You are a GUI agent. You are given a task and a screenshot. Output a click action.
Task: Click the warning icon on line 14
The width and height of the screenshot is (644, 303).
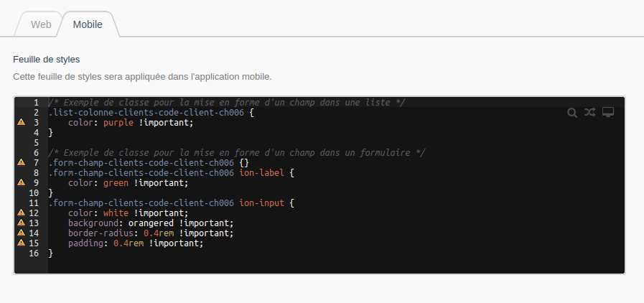pos(22,233)
